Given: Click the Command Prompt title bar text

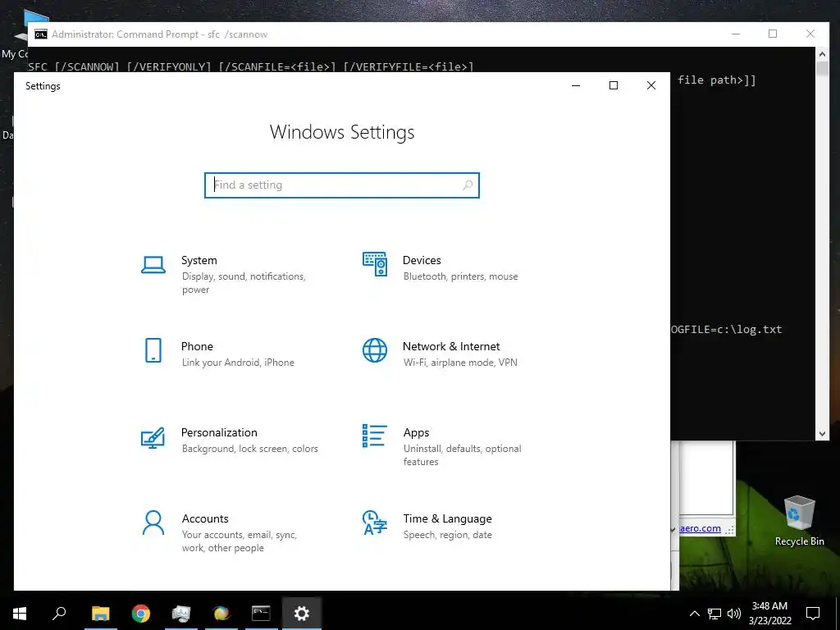Looking at the screenshot, I should point(160,34).
